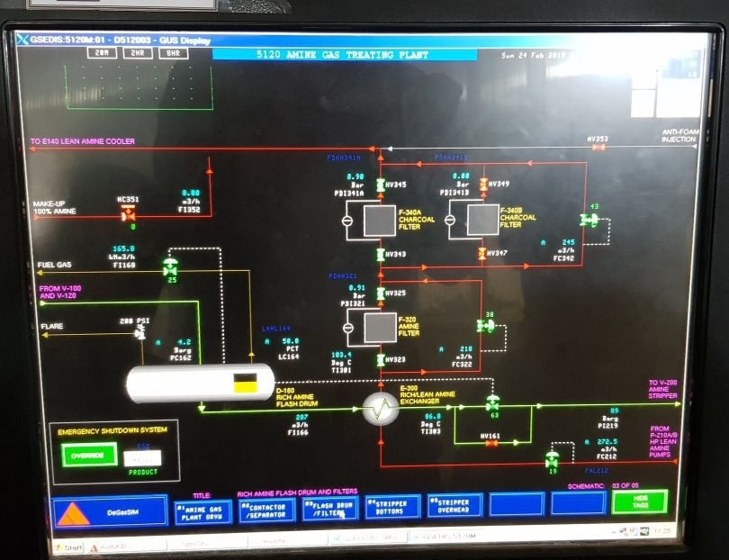Click the LC164 level value 50.0
The height and width of the screenshot is (560, 729).
tap(291, 341)
